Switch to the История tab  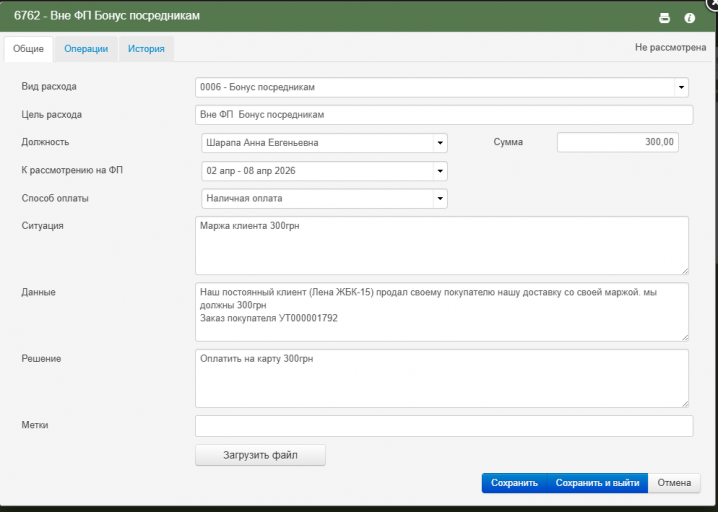click(146, 48)
